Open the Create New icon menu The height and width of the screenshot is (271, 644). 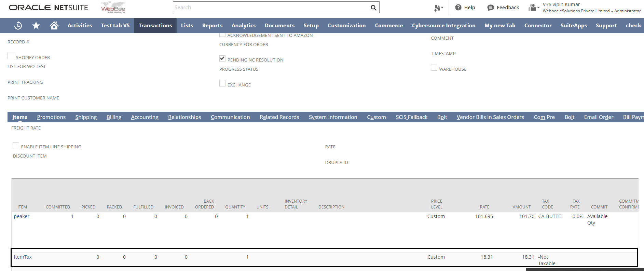coord(438,8)
